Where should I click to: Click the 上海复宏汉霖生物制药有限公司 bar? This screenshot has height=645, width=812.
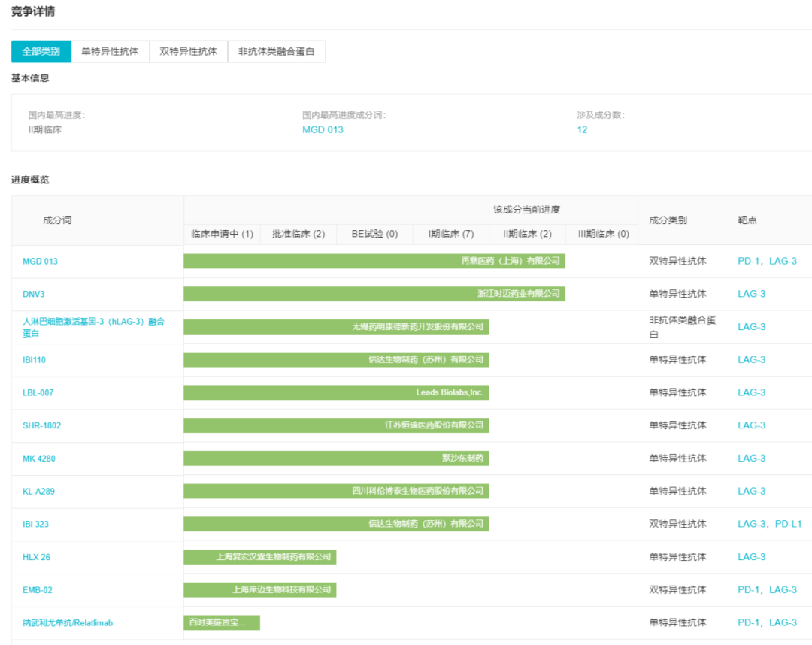coord(260,557)
